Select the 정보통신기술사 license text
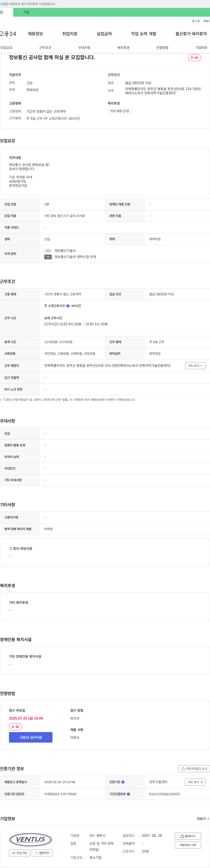 click(65, 251)
